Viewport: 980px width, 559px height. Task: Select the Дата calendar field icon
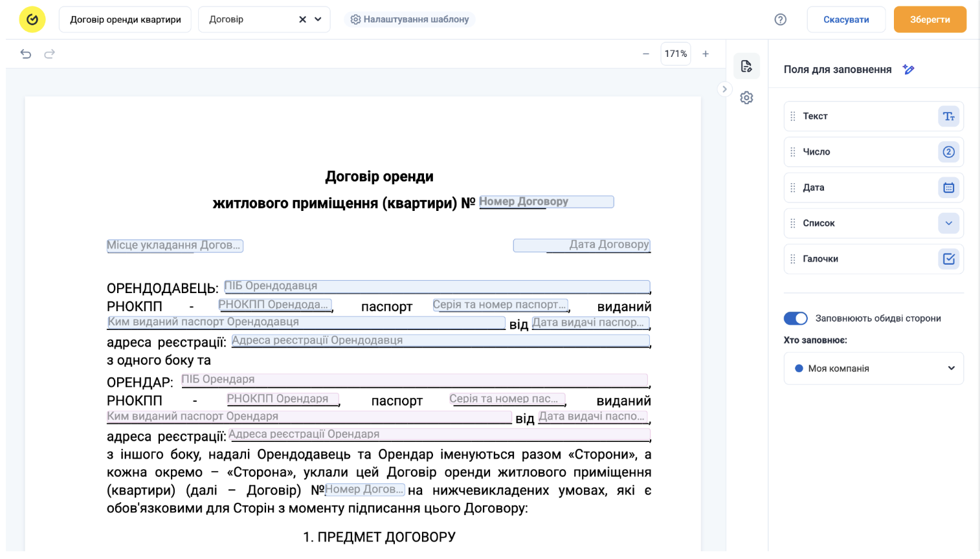(948, 188)
